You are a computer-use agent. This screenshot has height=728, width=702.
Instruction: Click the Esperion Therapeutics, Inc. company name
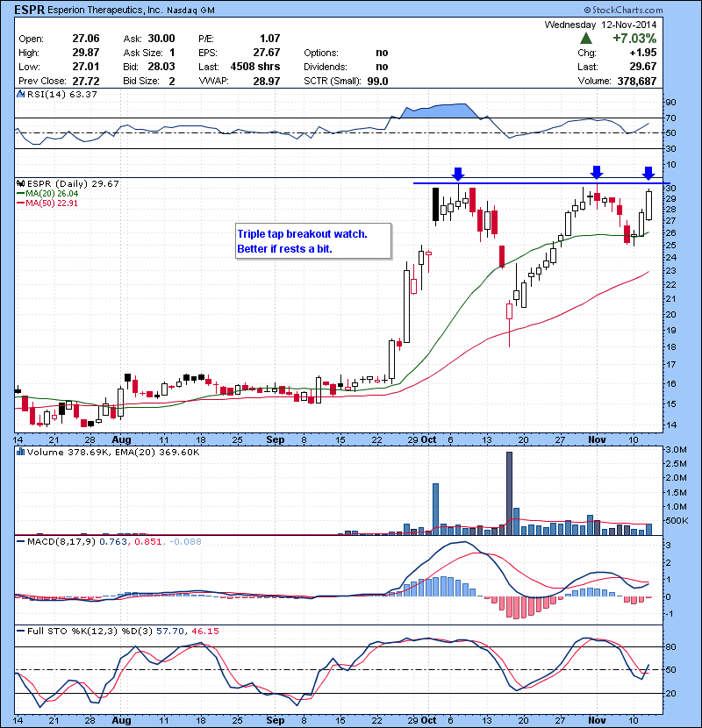105,10
